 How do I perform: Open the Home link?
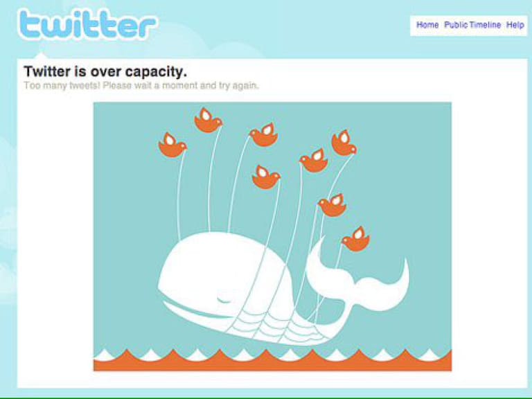(427, 25)
